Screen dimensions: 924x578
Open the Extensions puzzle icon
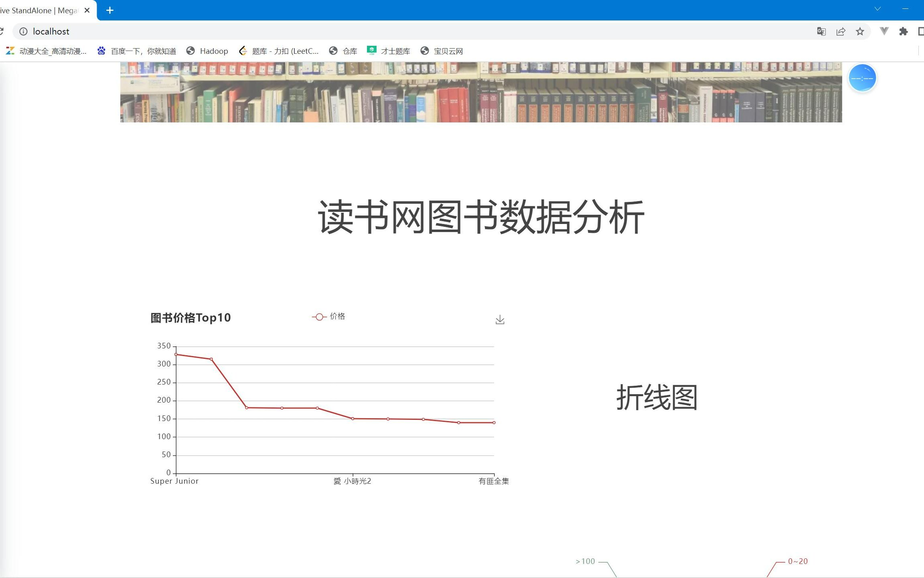(903, 31)
